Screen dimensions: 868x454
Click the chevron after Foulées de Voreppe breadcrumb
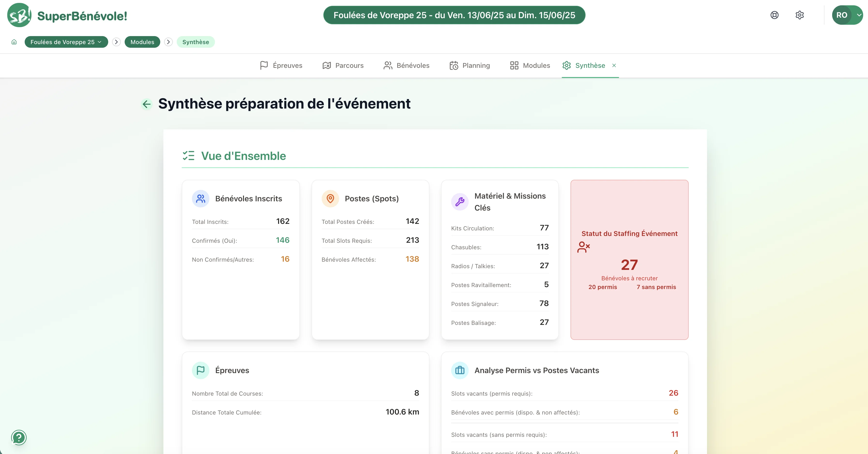(116, 42)
